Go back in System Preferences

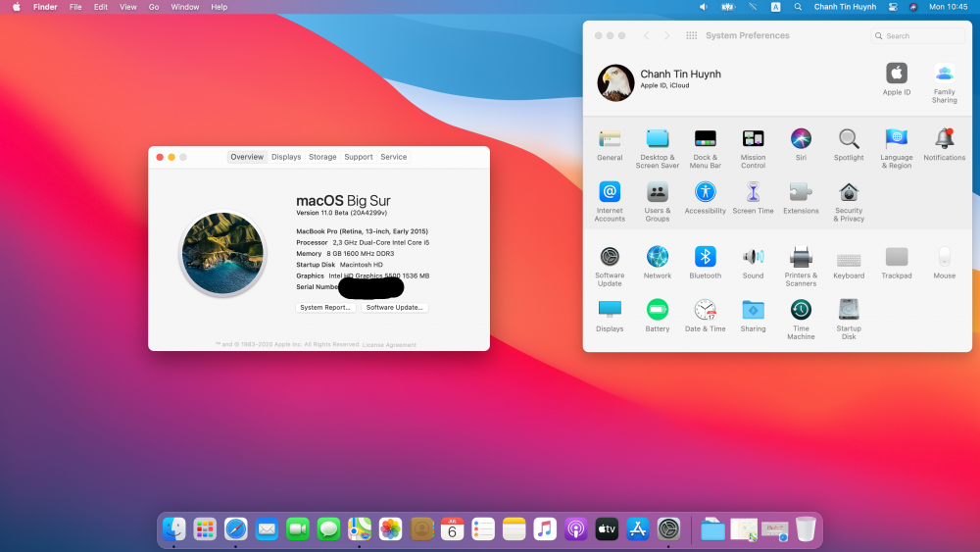tap(646, 35)
